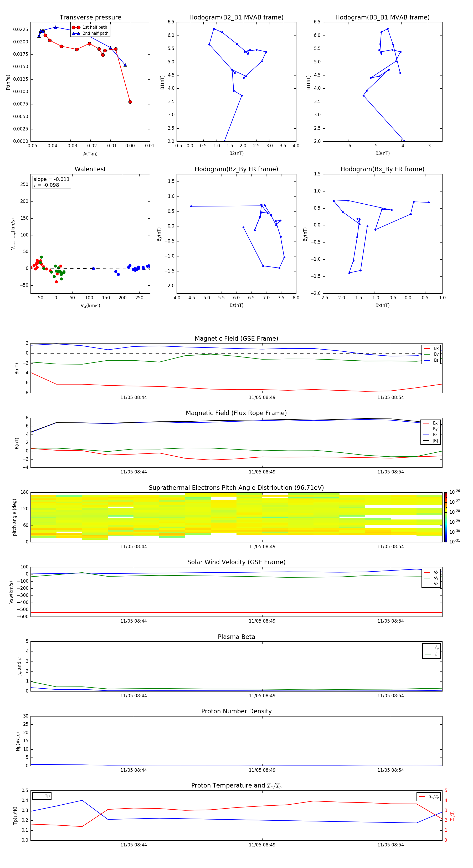Click the "βp and β" y-axis label

point(19,666)
